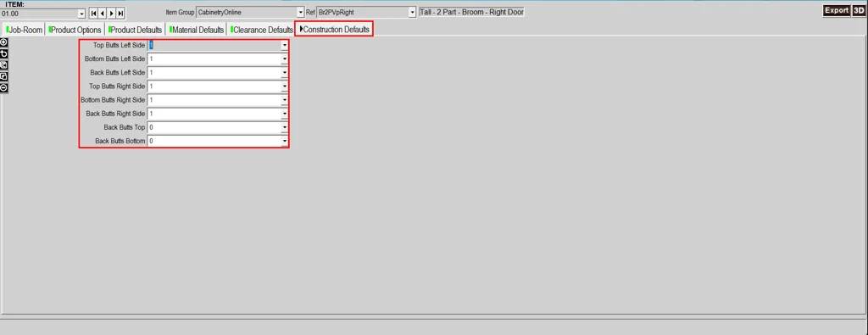Click the 'Item Group' label
Viewport: 868px width, 335px height.
click(180, 12)
